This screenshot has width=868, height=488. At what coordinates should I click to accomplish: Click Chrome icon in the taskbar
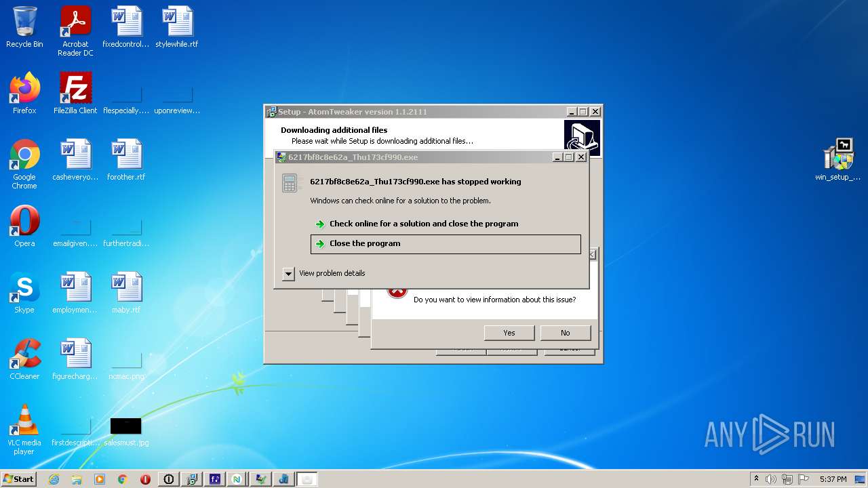pos(123,479)
